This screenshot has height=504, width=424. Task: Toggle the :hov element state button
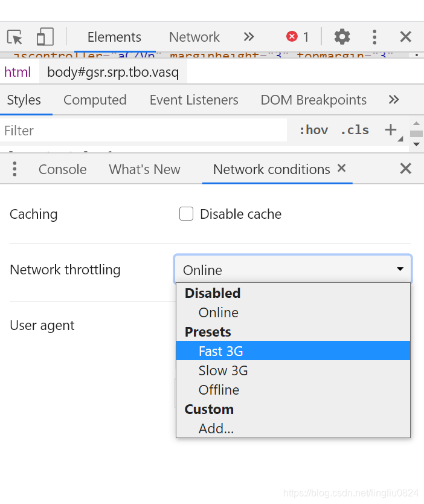313,130
